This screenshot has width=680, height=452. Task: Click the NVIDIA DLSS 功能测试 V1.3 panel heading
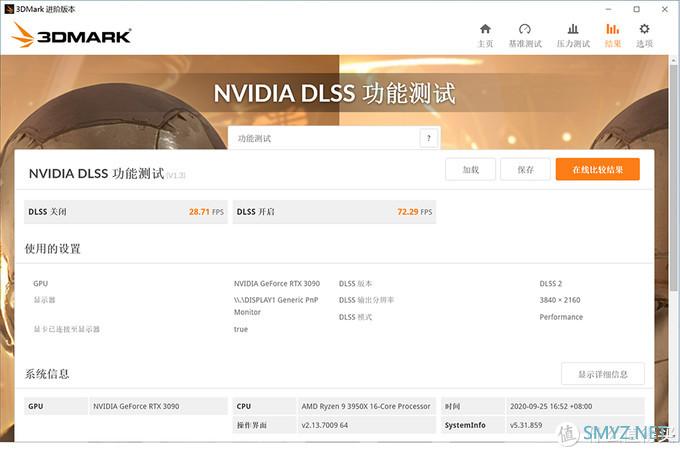click(107, 174)
